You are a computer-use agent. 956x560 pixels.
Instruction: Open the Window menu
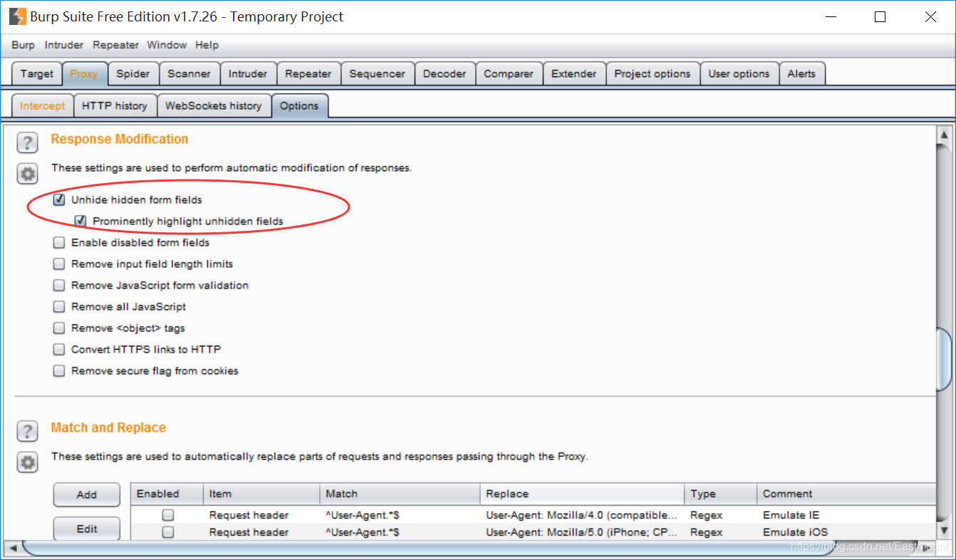click(x=167, y=45)
